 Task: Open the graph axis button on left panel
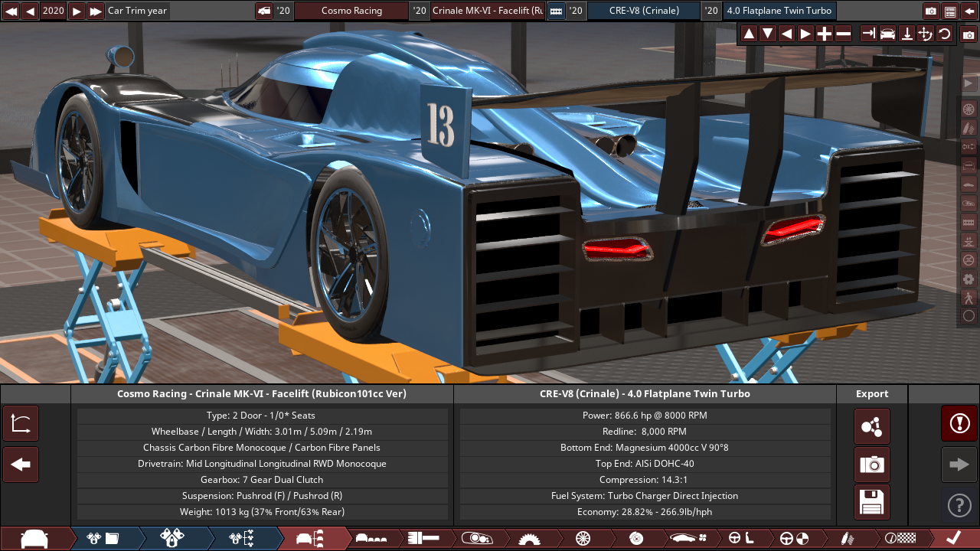[21, 424]
